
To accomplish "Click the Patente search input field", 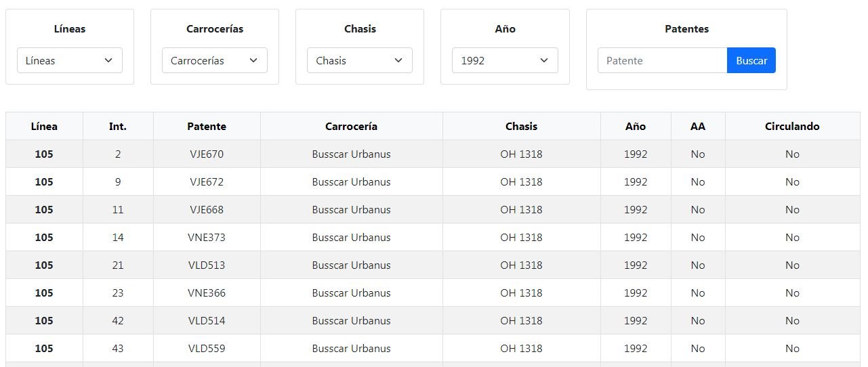I will (662, 60).
